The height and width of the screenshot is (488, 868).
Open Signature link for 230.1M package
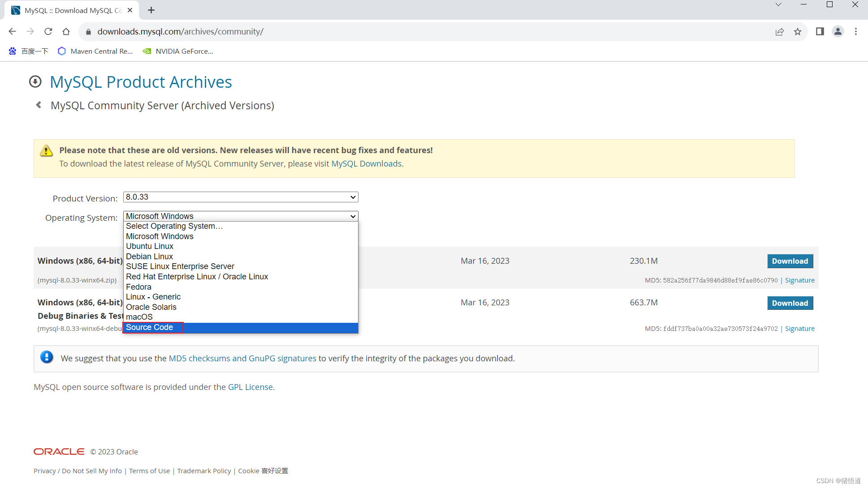pyautogui.click(x=800, y=280)
